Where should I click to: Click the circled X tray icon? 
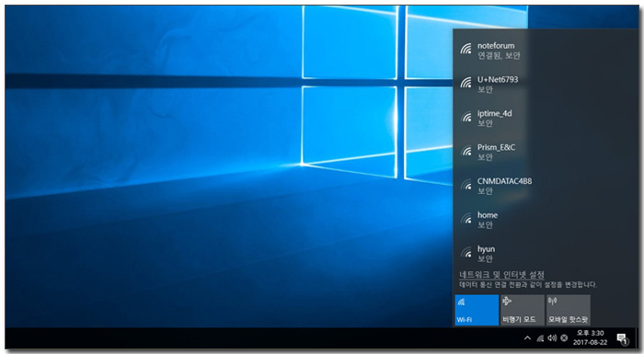pyautogui.click(x=564, y=338)
